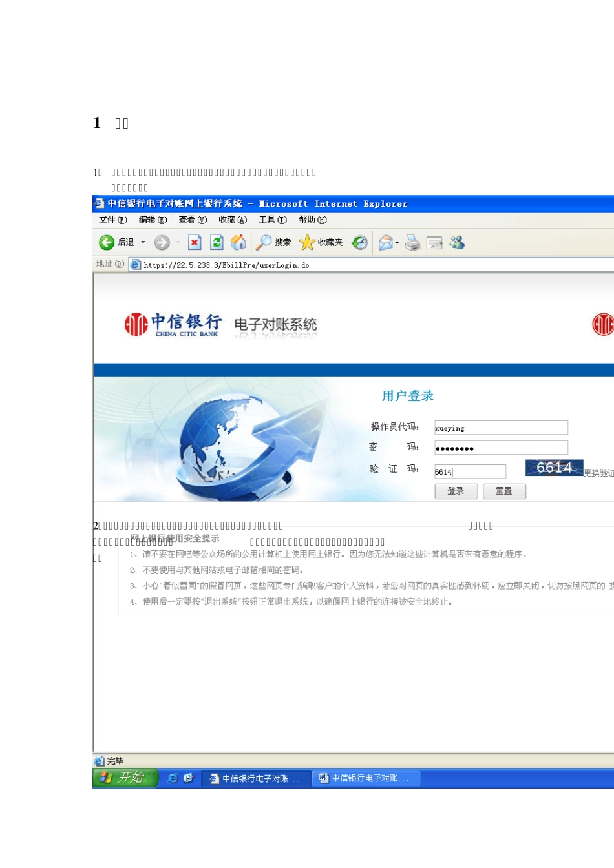Screen dimensions: 614x868
Task: Click the Stop loading icon
Action: coord(195,242)
